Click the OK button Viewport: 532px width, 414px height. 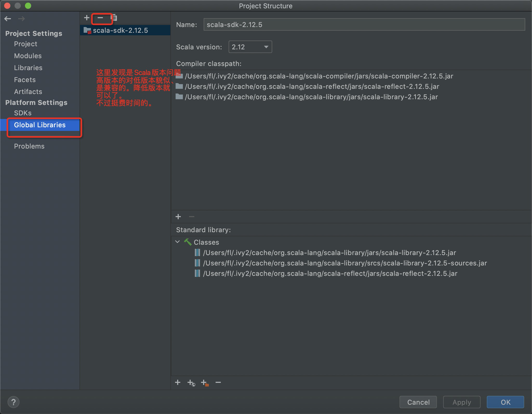505,402
